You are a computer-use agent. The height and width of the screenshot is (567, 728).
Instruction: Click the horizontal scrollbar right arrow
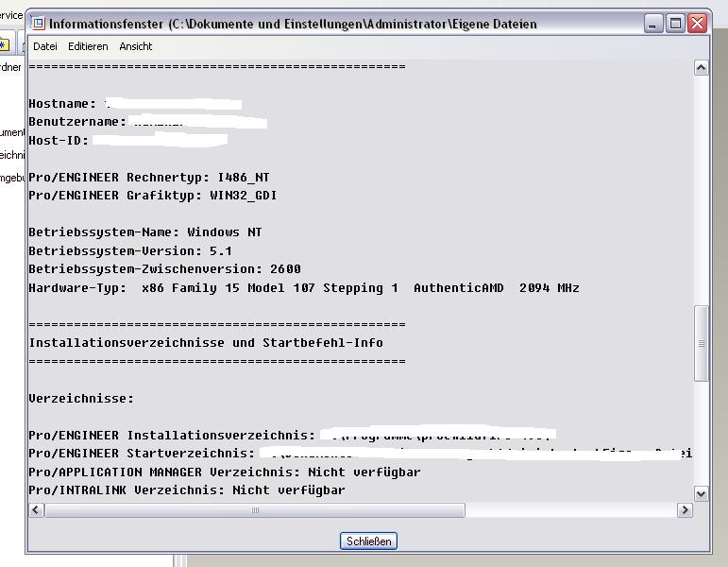tap(685, 510)
